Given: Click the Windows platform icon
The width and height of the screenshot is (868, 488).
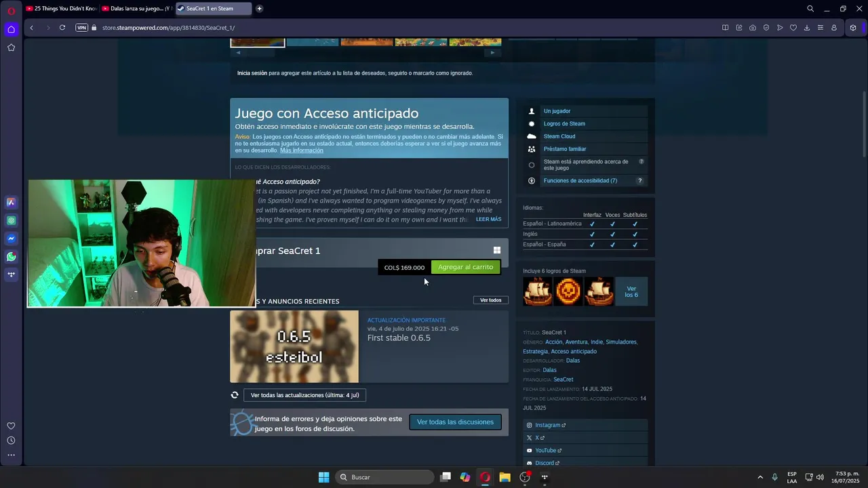Looking at the screenshot, I should pyautogui.click(x=497, y=250).
